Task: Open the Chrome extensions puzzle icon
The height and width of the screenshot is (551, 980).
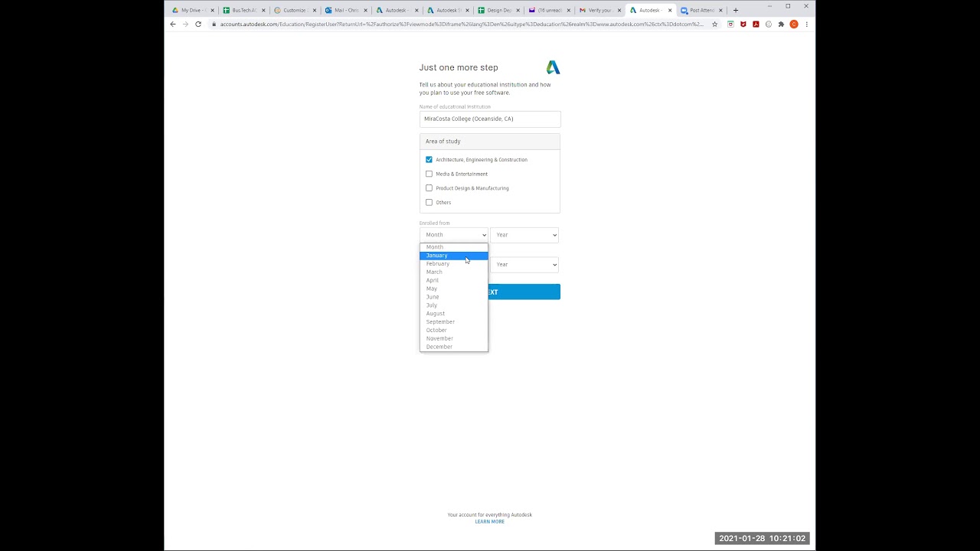Action: (781, 24)
